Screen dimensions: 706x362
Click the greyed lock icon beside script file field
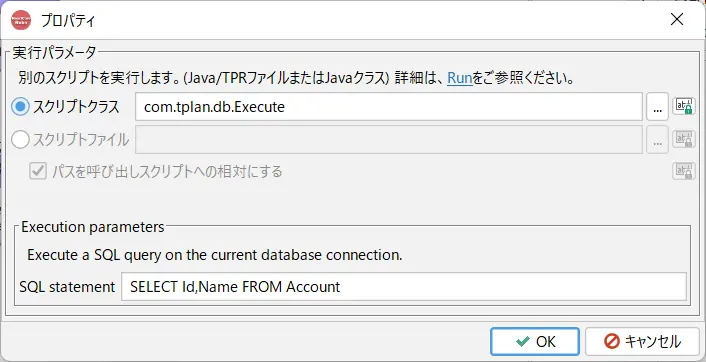click(x=684, y=140)
